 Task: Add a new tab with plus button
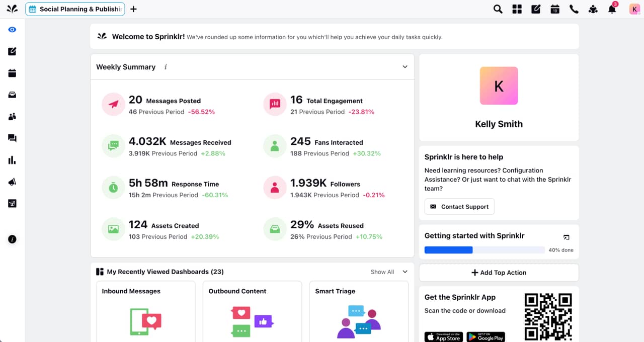tap(133, 9)
